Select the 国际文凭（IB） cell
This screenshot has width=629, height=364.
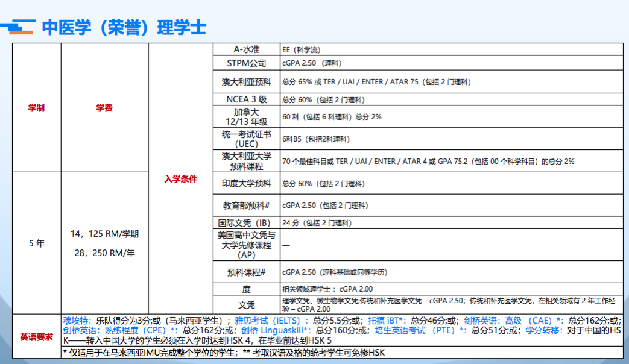(246, 222)
